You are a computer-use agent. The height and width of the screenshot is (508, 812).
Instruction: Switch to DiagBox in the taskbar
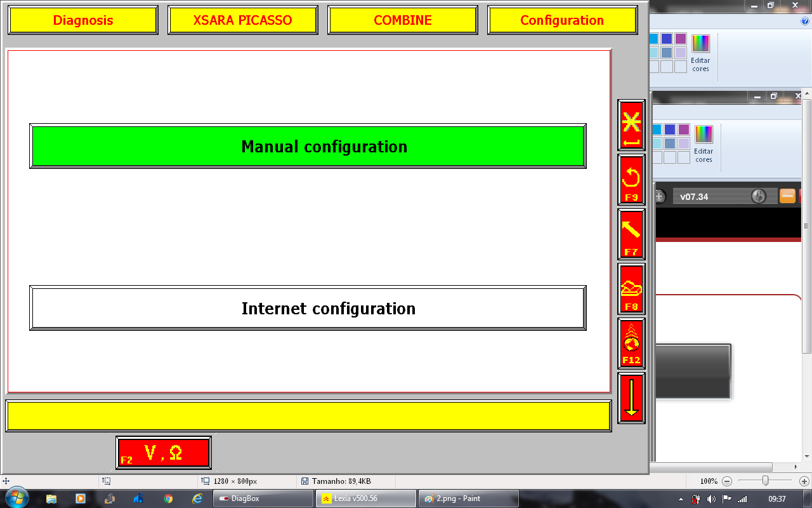point(263,498)
